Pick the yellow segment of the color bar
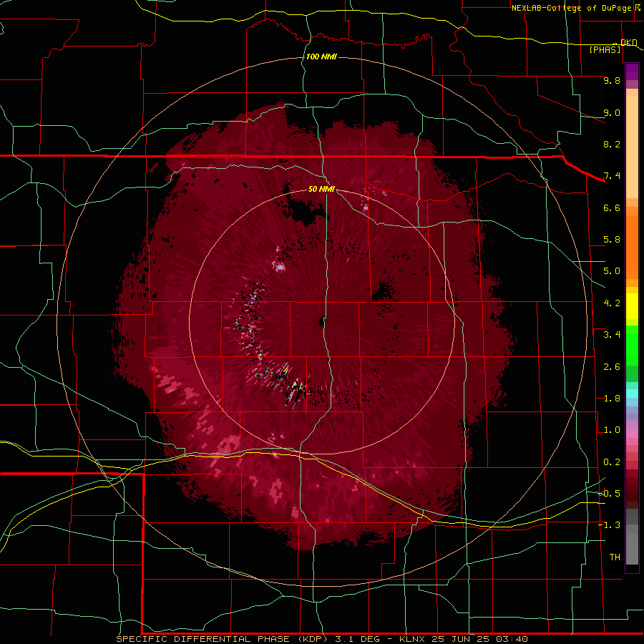Screen dimensions: 644x644 click(632, 306)
